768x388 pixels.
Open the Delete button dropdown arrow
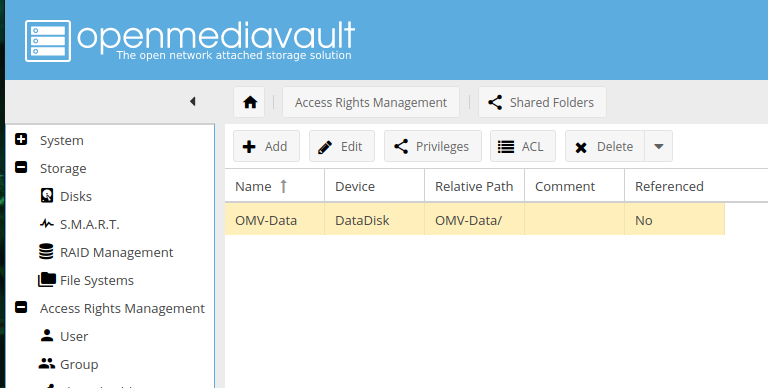pyautogui.click(x=659, y=146)
